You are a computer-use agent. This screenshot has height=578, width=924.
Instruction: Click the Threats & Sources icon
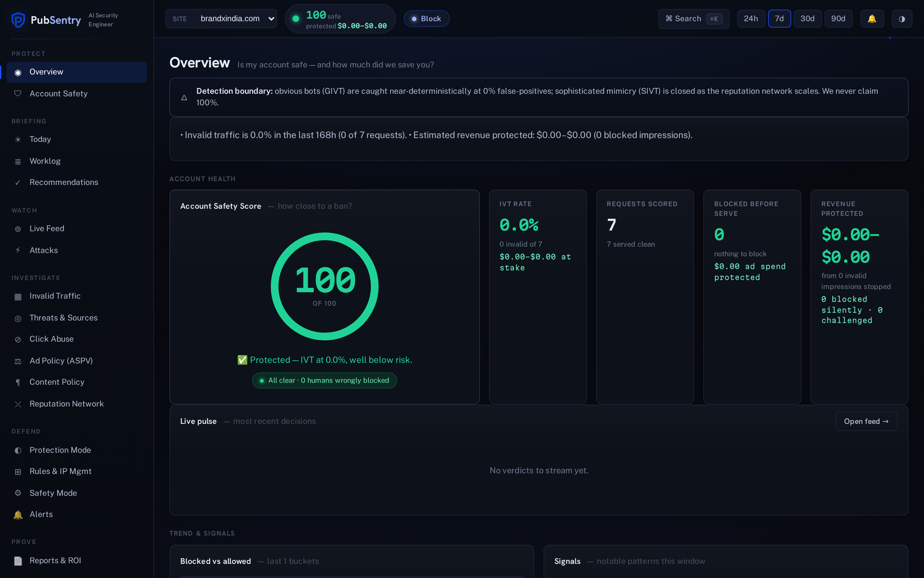[x=18, y=319]
